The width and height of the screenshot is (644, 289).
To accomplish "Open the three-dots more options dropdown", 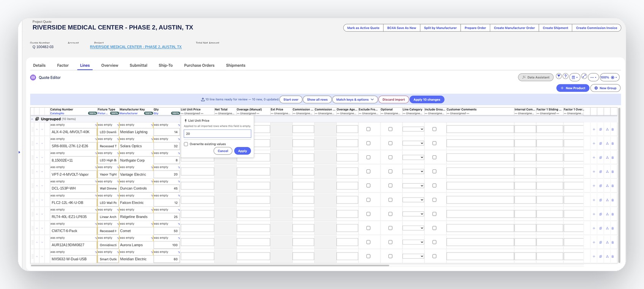I will tap(593, 77).
